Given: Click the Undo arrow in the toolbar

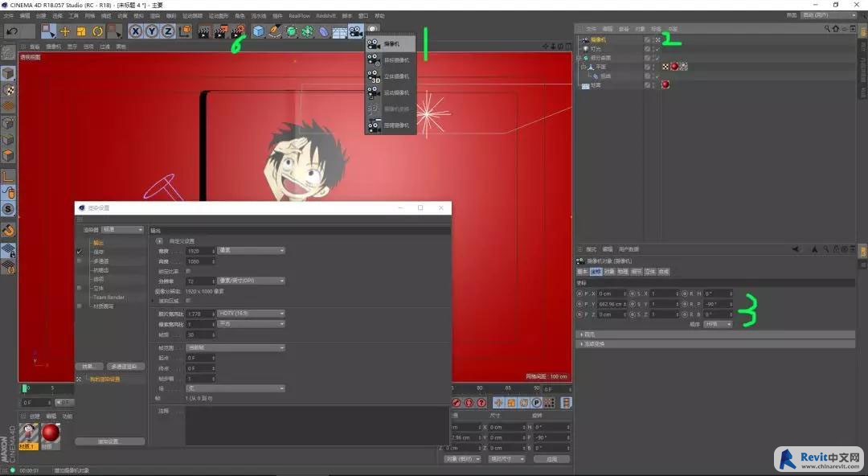Looking at the screenshot, I should point(11,31).
